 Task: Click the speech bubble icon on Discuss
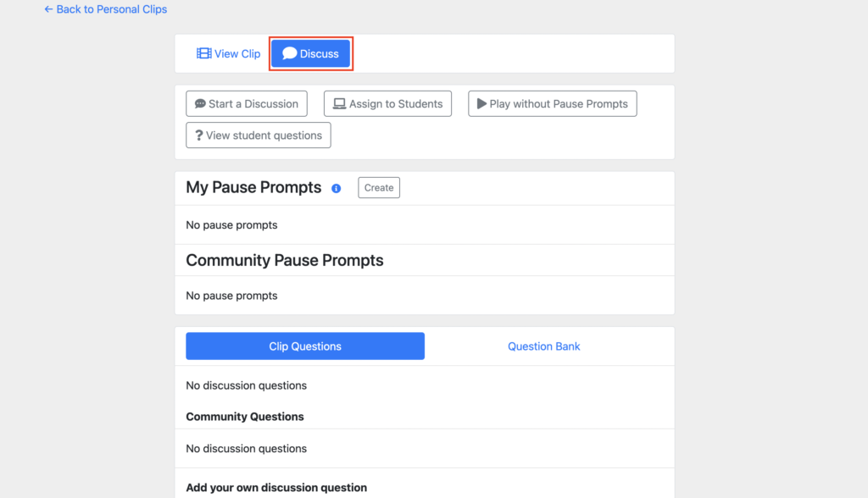pos(290,53)
